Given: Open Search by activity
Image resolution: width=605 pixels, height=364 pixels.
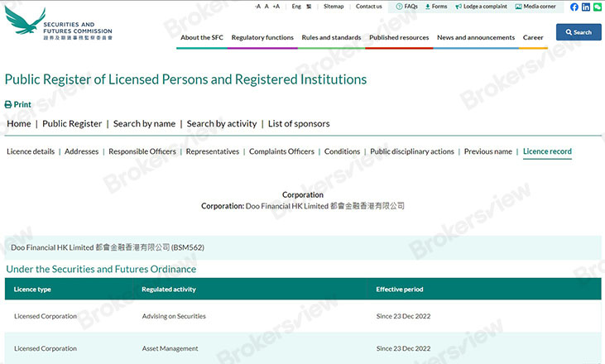Looking at the screenshot, I should pyautogui.click(x=222, y=124).
